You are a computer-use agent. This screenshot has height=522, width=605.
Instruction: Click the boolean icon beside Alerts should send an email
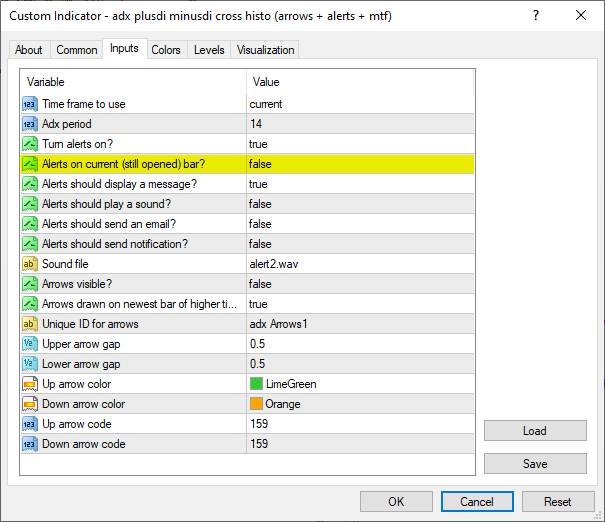(30, 224)
